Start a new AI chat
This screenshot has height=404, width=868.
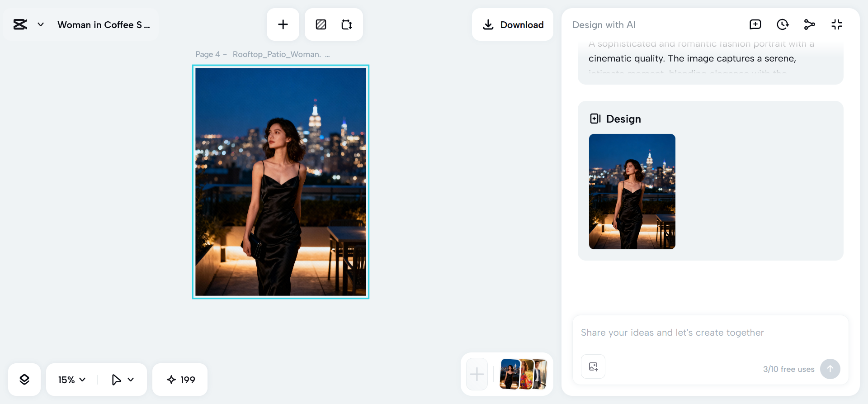(x=755, y=24)
